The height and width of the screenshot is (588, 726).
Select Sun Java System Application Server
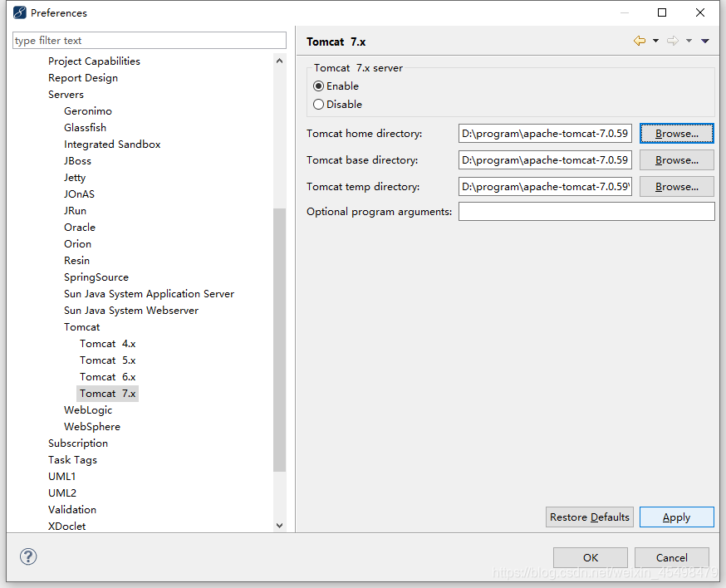149,294
